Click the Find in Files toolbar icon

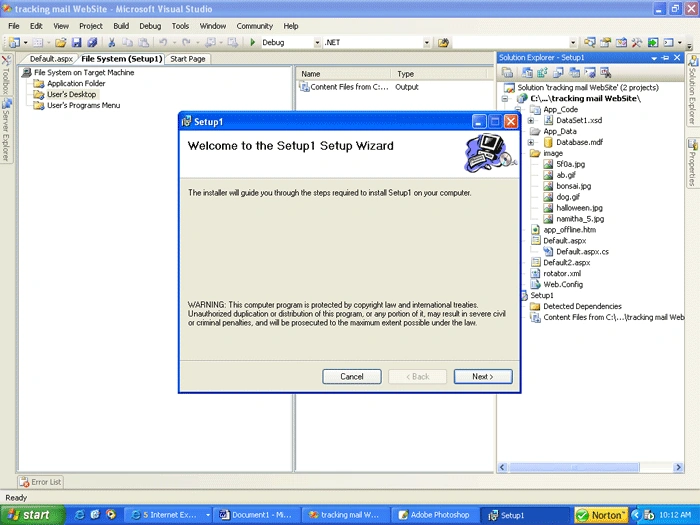pos(443,42)
